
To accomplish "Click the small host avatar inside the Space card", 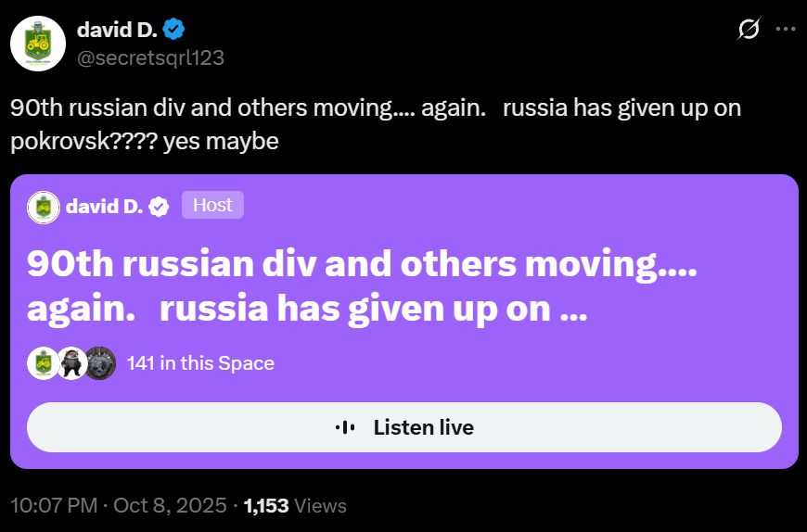I will coord(44,207).
